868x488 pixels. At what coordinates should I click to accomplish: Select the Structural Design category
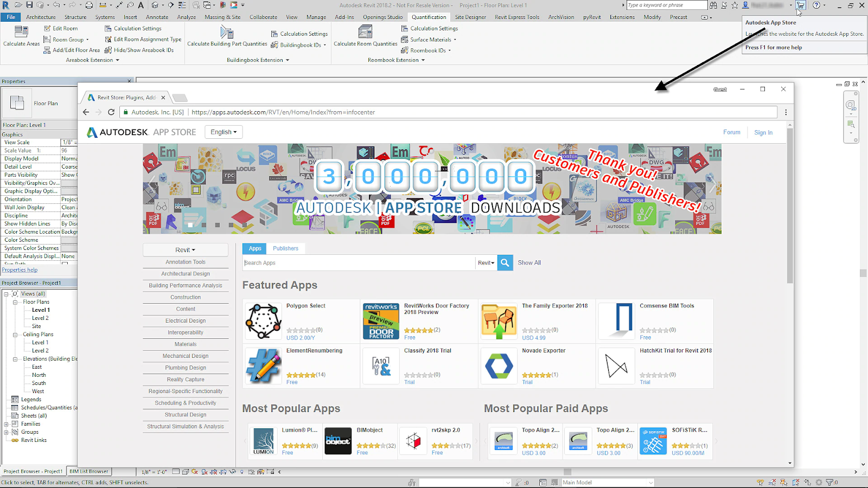[186, 415]
